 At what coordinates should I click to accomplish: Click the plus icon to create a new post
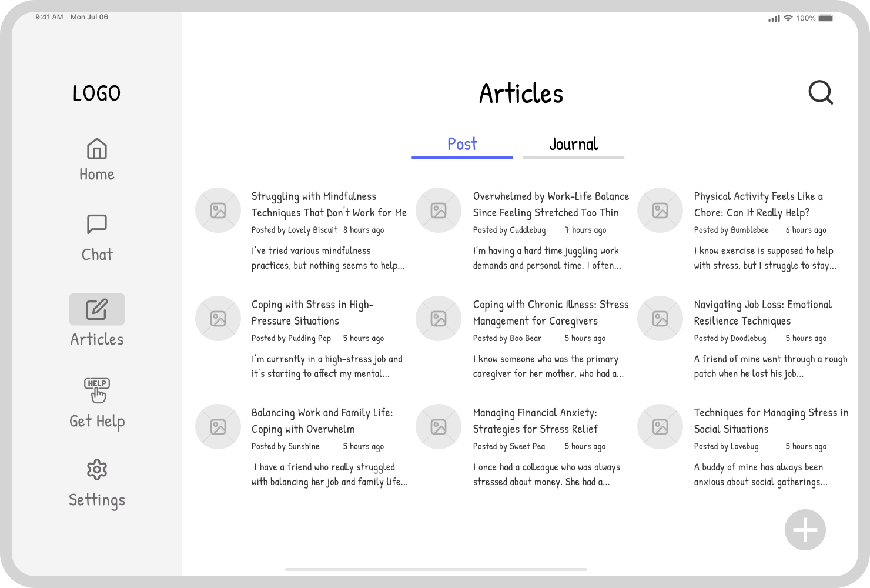[x=805, y=529]
